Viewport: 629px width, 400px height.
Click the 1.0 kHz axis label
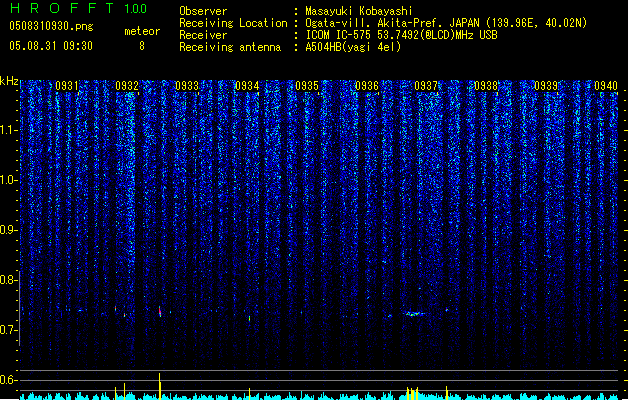[x=8, y=180]
